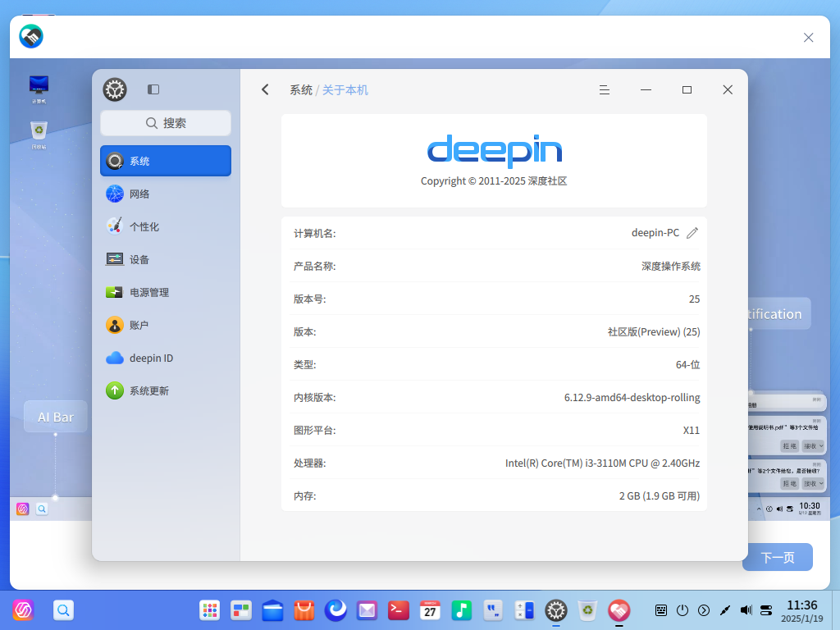This screenshot has height=630, width=840.
Task: Expand the system tray chevron arrow
Action: point(704,610)
